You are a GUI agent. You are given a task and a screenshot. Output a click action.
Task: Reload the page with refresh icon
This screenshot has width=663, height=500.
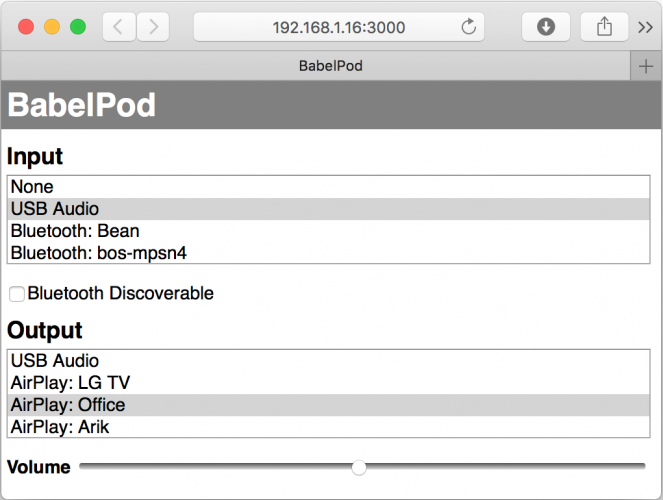(468, 27)
